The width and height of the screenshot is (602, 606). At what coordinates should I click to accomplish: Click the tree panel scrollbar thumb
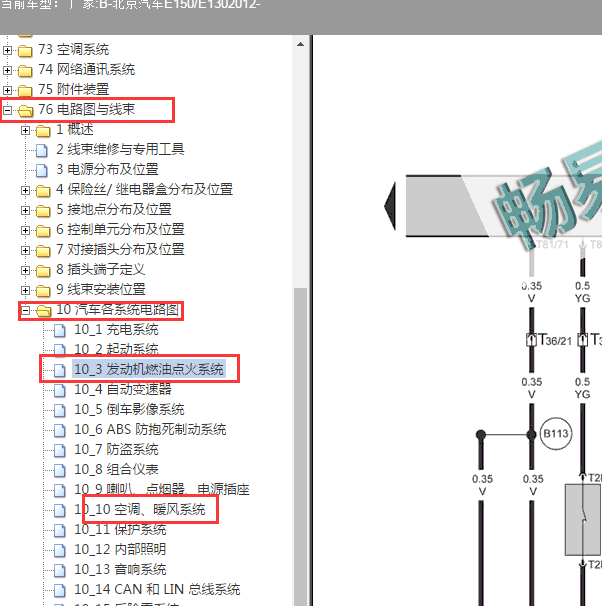click(300, 446)
